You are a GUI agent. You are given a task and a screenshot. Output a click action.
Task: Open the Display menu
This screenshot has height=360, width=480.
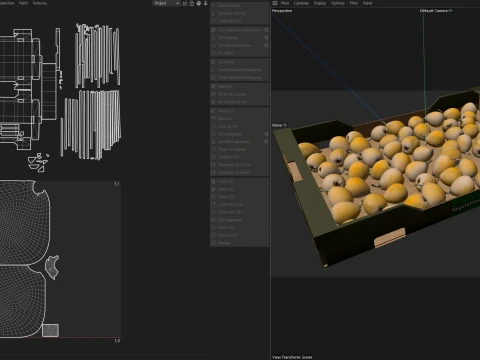pos(320,3)
